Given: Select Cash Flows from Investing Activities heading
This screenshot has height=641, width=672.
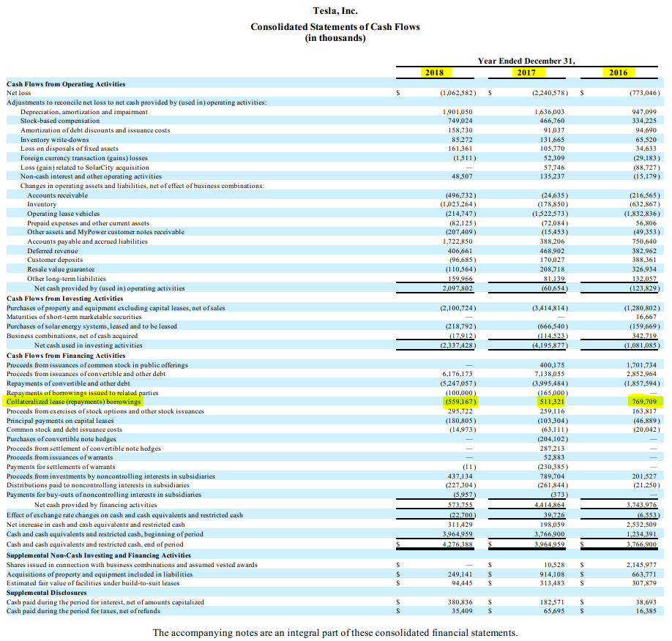Looking at the screenshot, I should [x=64, y=299].
